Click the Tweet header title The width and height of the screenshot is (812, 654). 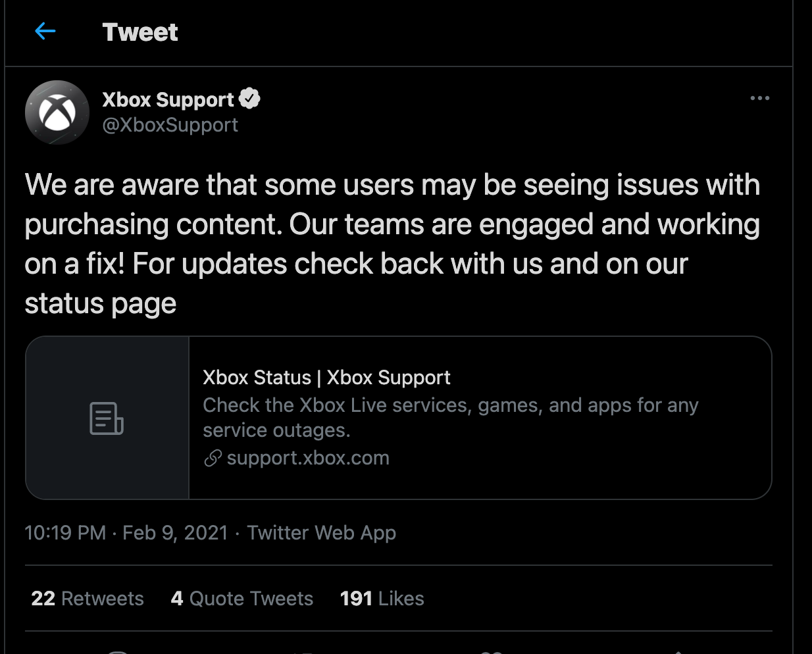tap(140, 32)
